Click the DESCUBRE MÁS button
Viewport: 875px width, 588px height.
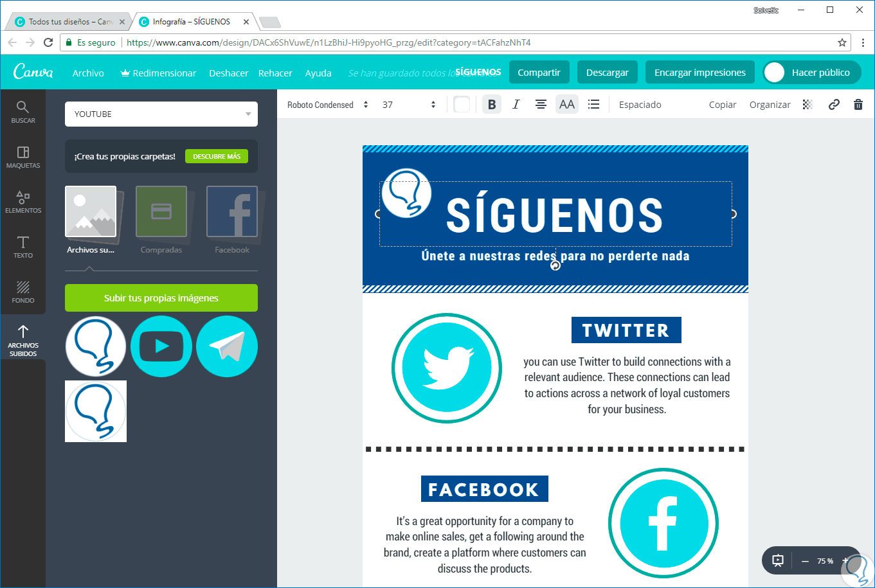pyautogui.click(x=217, y=156)
